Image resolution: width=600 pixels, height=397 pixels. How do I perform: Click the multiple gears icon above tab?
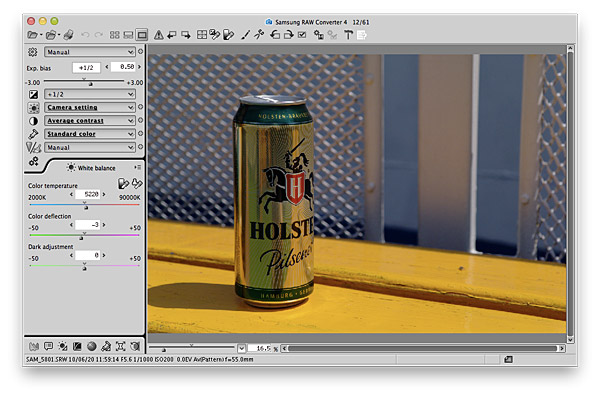(x=34, y=162)
